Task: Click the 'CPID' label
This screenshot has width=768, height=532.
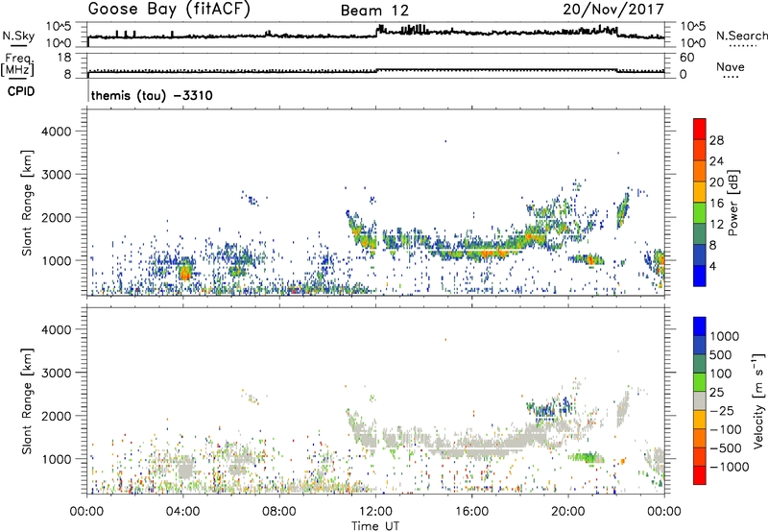Action: click(21, 91)
